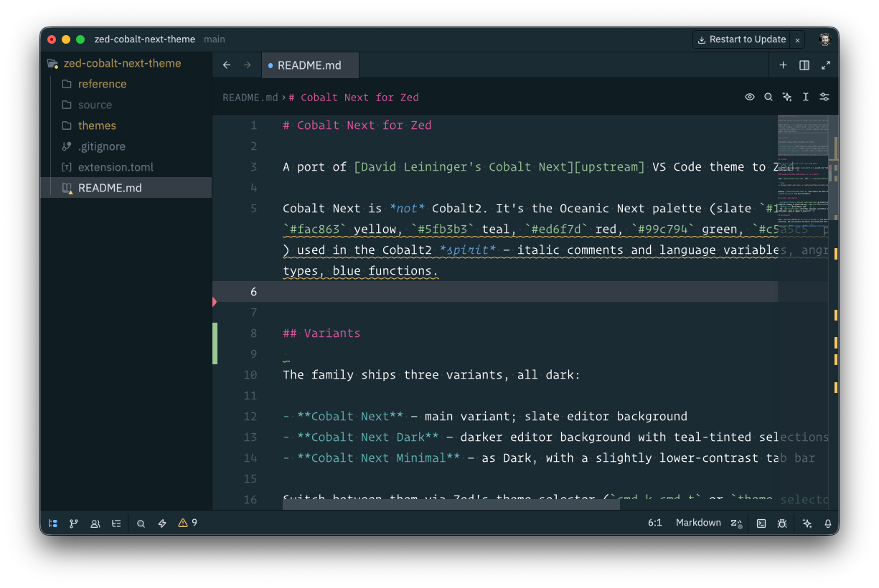The image size is (879, 588).
Task: Open buffer search with the magnifier icon
Action: tap(768, 97)
